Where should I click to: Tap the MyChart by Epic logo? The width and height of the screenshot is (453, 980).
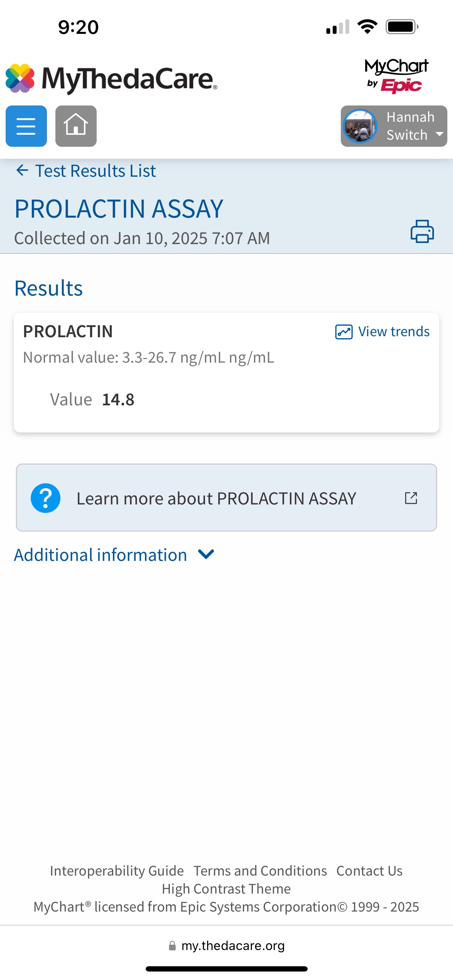396,76
